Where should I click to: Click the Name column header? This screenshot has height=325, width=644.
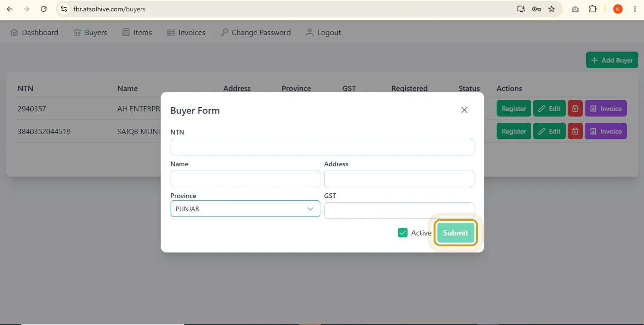[127, 88]
